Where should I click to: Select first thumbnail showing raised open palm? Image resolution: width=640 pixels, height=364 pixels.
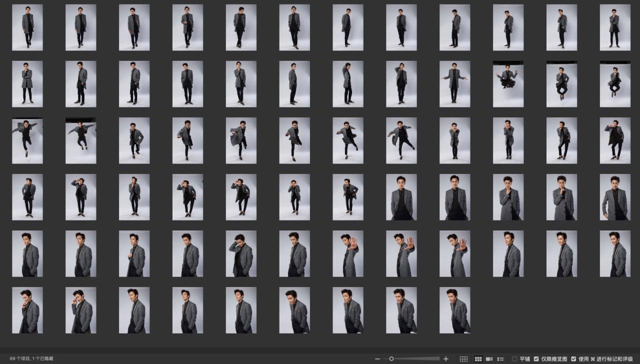(x=348, y=253)
